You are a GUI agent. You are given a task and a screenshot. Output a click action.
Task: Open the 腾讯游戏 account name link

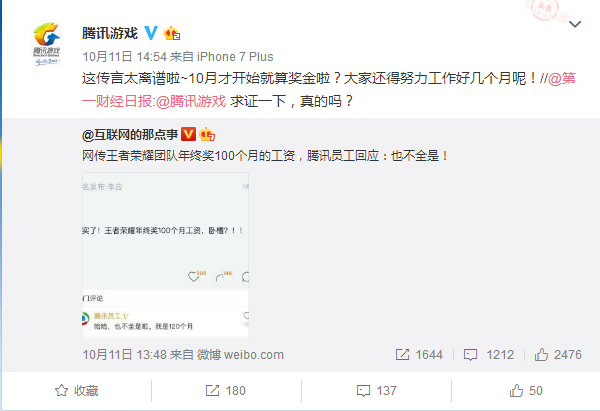point(110,33)
